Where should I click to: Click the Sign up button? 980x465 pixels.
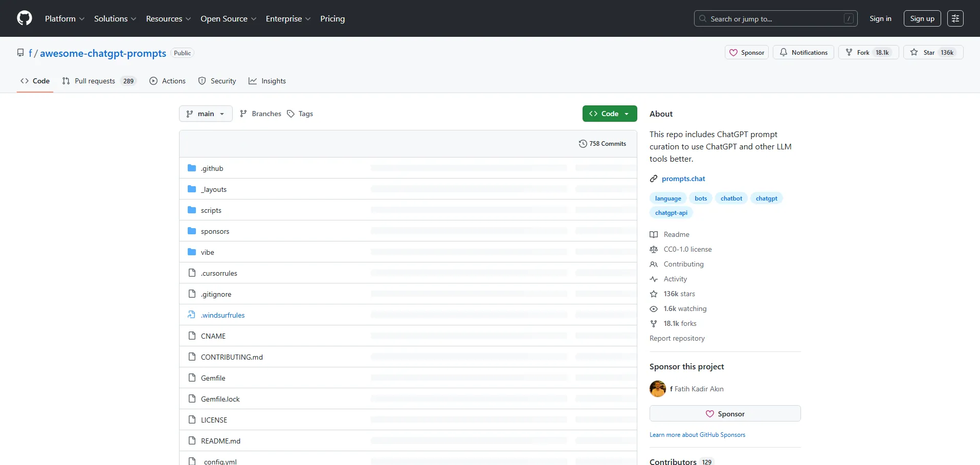click(922, 18)
